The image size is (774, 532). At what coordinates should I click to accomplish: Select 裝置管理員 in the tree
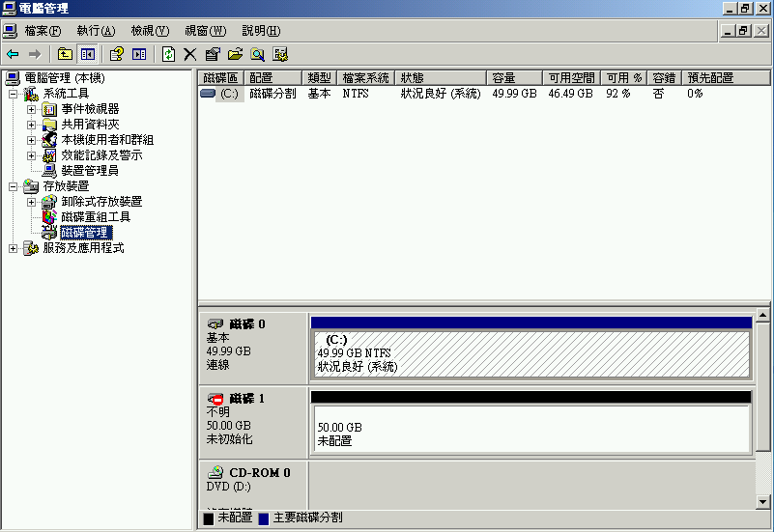tap(90, 171)
